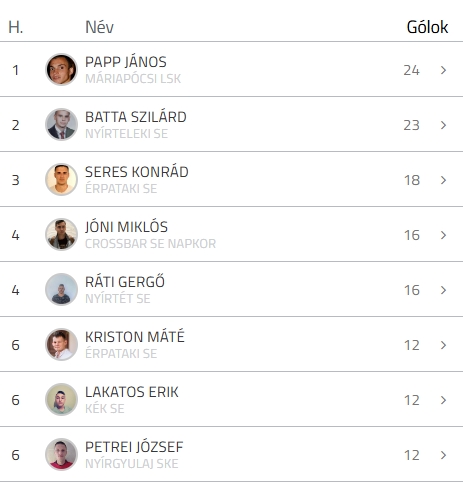The height and width of the screenshot is (497, 463).
Task: Click chevron beside Jóni Miklós's 16 goals
Action: [x=443, y=235]
